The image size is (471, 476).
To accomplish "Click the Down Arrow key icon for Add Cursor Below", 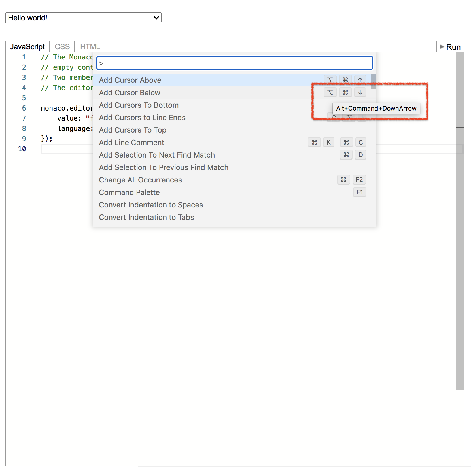I will click(360, 92).
